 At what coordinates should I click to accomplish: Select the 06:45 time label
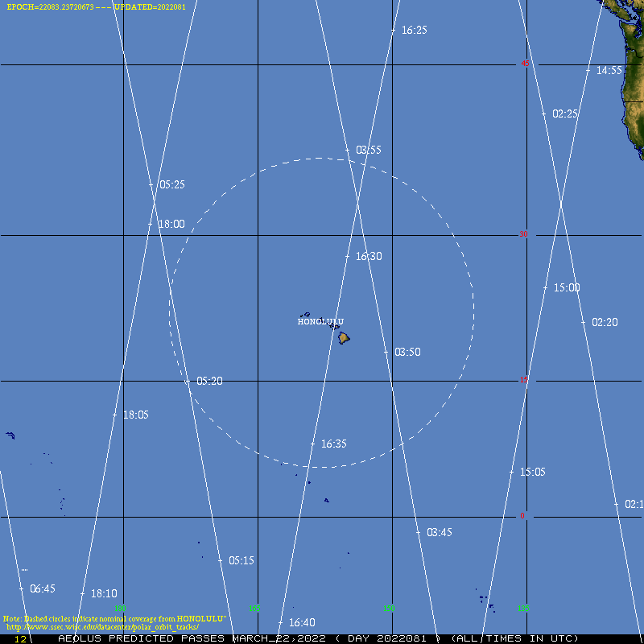click(x=43, y=588)
